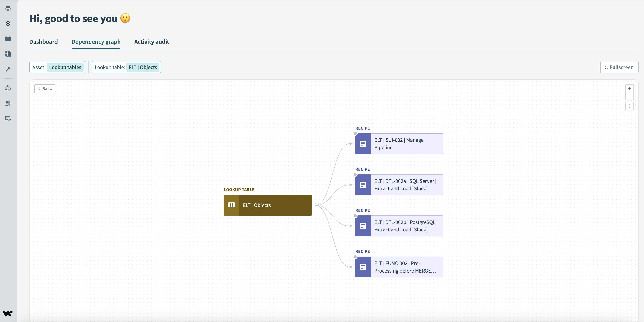Zoom in the graph with plus button
The height and width of the screenshot is (322, 644).
pyautogui.click(x=629, y=89)
